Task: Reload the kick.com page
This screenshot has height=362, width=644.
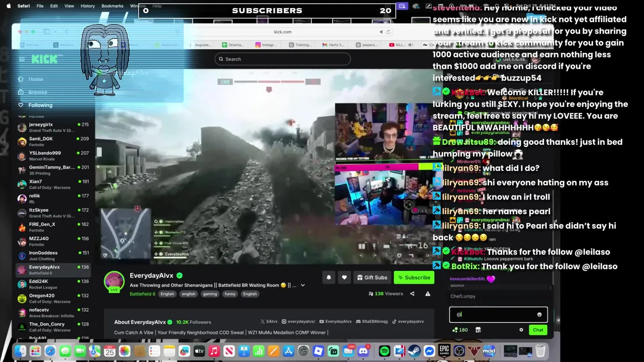Action: coord(388,32)
